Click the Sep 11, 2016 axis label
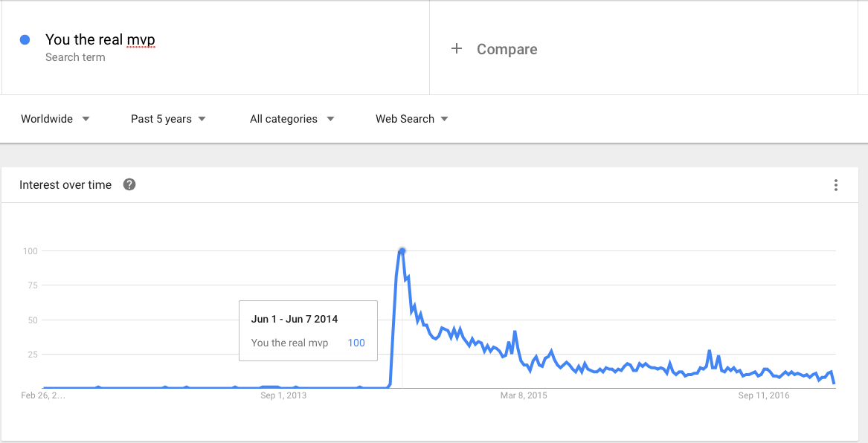Image resolution: width=868 pixels, height=443 pixels. click(764, 395)
